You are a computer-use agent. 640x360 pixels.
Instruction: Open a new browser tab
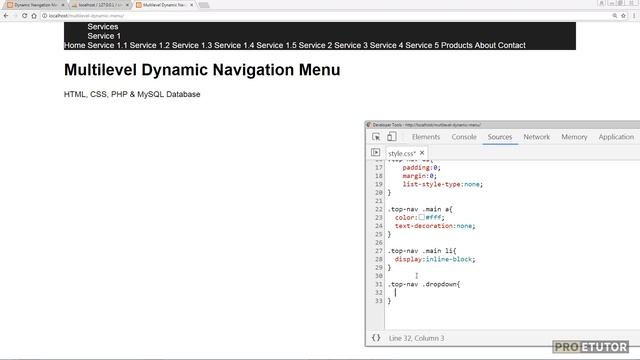click(204, 5)
